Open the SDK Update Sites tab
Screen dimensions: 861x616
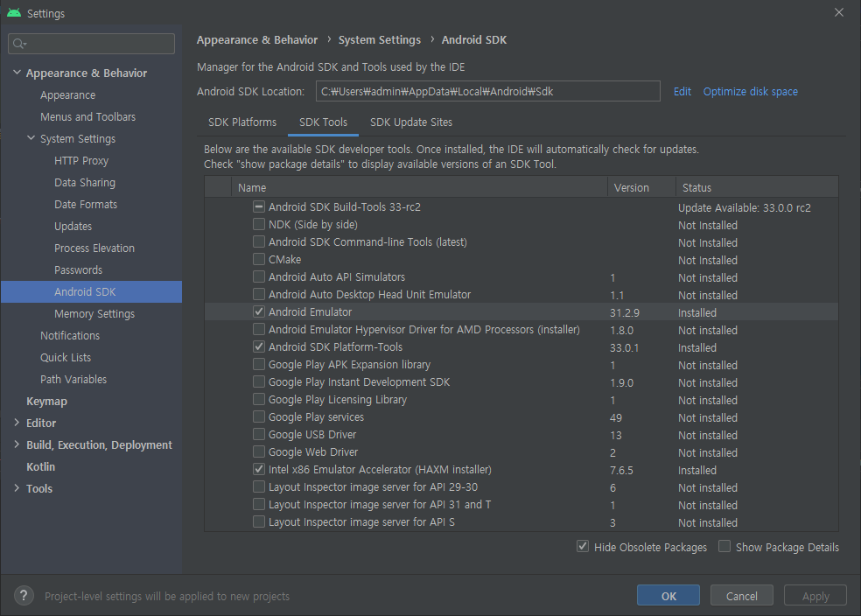pyautogui.click(x=410, y=122)
